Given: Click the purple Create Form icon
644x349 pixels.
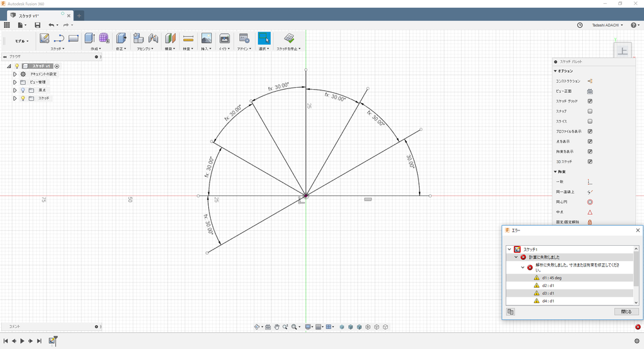Looking at the screenshot, I should [x=104, y=38].
